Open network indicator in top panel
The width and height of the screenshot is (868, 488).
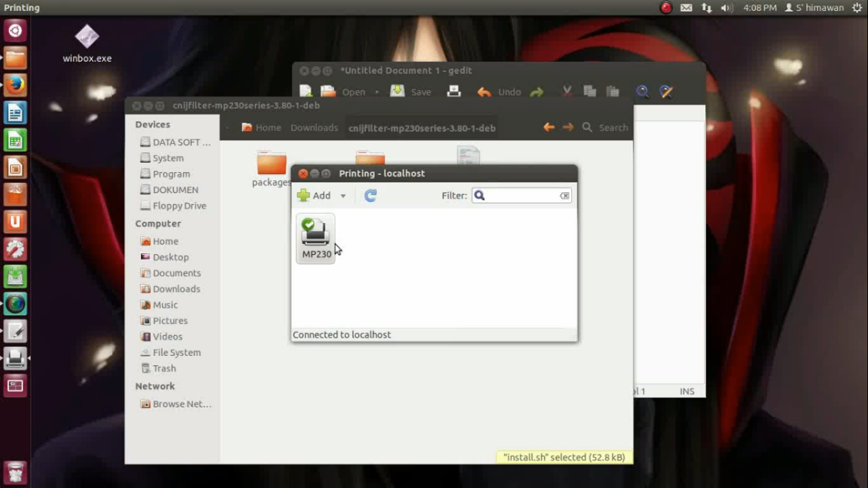pos(707,8)
